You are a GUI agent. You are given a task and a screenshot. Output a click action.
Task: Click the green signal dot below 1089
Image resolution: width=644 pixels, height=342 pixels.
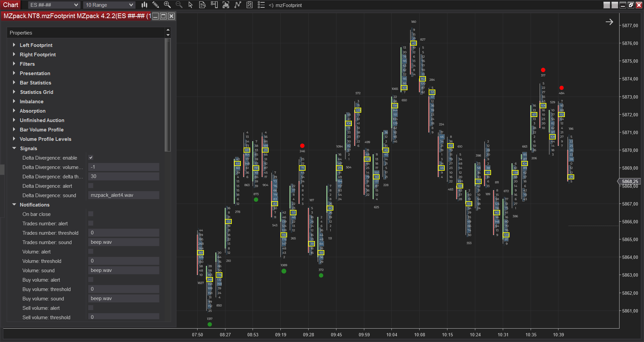pyautogui.click(x=284, y=271)
